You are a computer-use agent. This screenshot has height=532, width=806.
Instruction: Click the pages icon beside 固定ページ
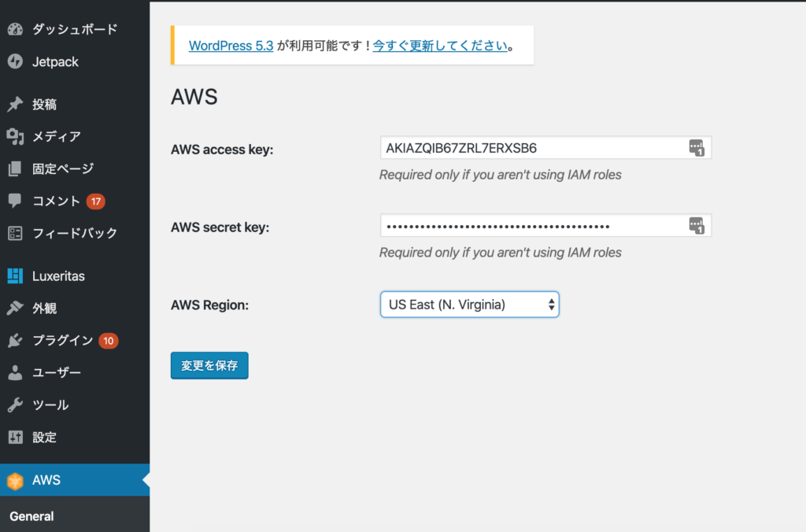click(x=15, y=168)
